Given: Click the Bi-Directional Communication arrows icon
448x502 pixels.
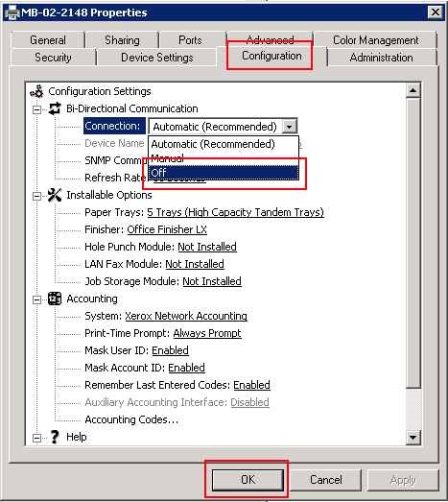Looking at the screenshot, I should click(55, 108).
